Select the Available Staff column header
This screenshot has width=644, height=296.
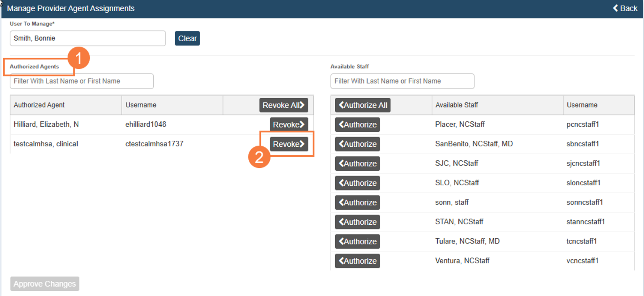point(456,105)
